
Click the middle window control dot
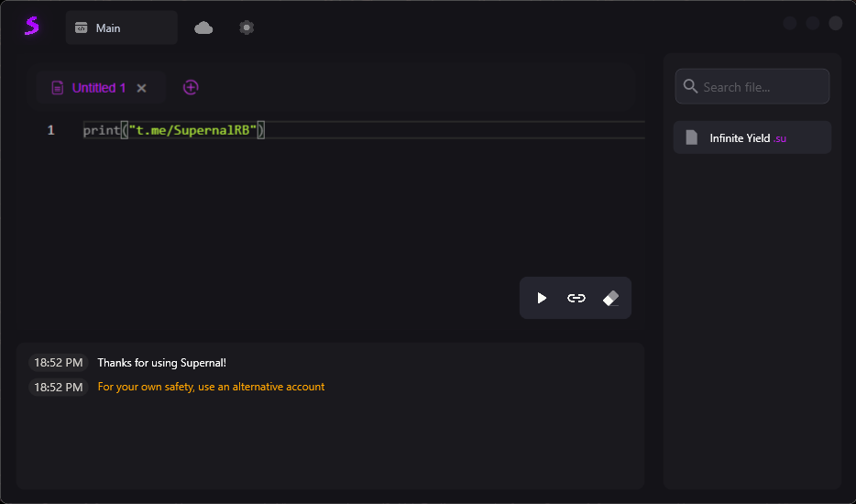coord(812,23)
